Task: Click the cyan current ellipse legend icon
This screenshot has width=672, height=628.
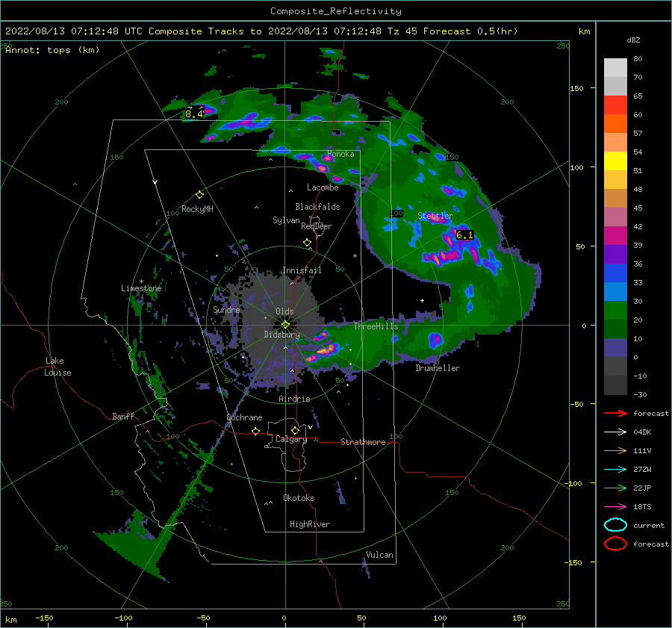Action: pos(615,525)
